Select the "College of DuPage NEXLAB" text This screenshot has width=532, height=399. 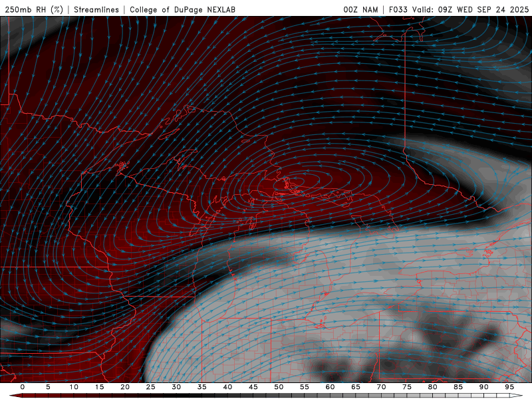182,9
